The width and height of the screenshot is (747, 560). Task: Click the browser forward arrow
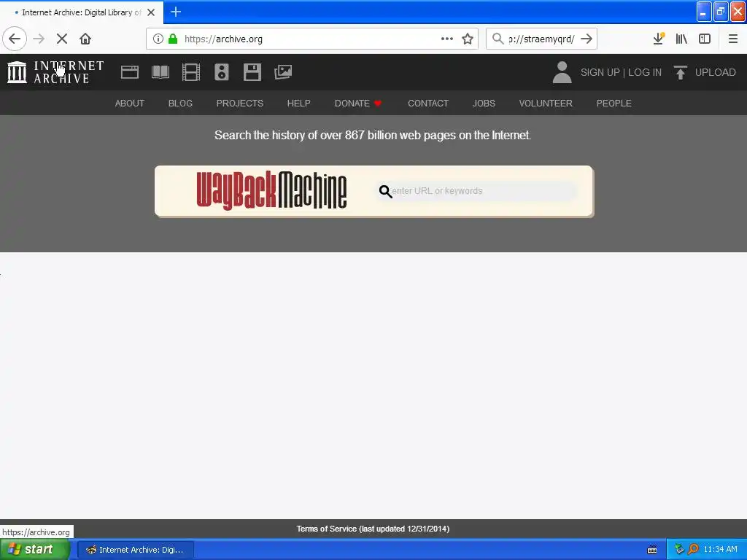point(39,39)
